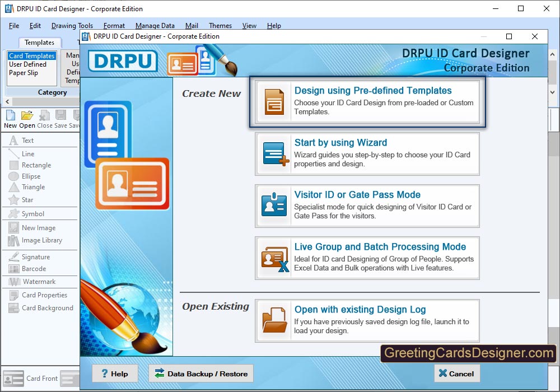Click the Help button in dialog
This screenshot has height=392, width=560.
pos(115,374)
